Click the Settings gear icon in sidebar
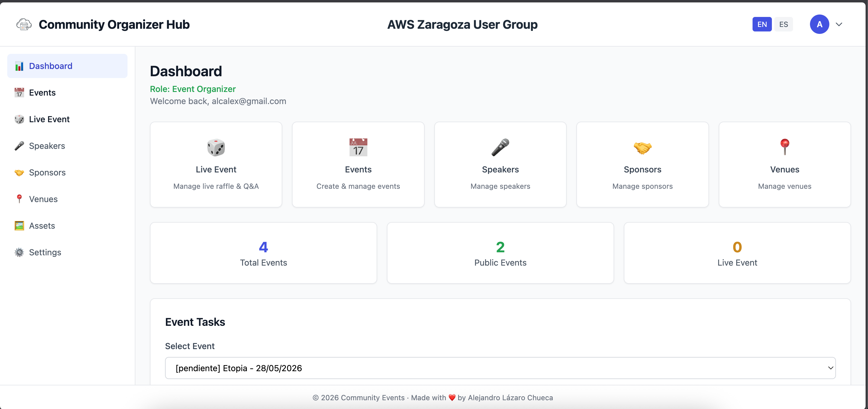868x409 pixels. coord(19,253)
